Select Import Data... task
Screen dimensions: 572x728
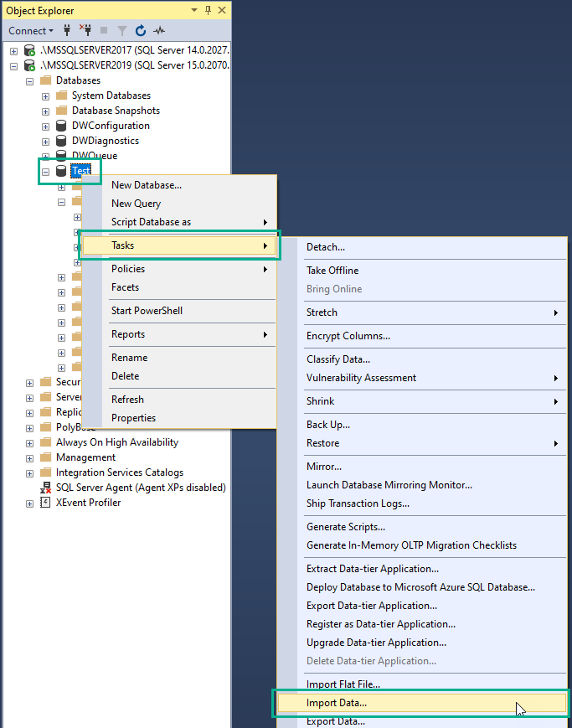[421, 703]
